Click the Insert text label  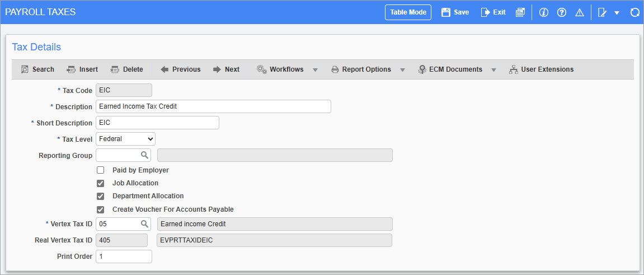click(89, 69)
